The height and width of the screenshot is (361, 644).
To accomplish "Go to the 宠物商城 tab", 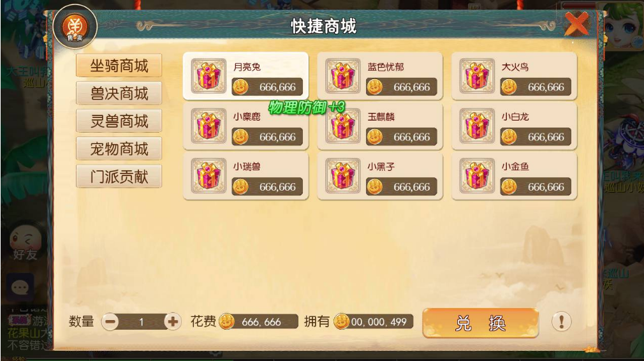I will click(x=119, y=149).
